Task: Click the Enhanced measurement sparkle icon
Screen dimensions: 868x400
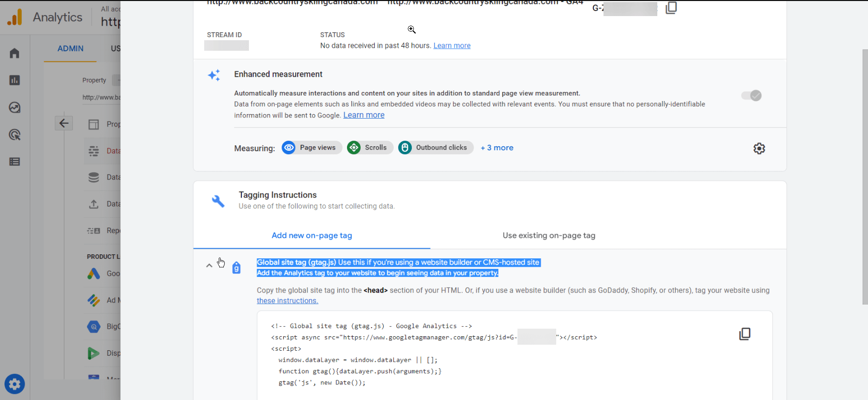Action: coord(214,75)
